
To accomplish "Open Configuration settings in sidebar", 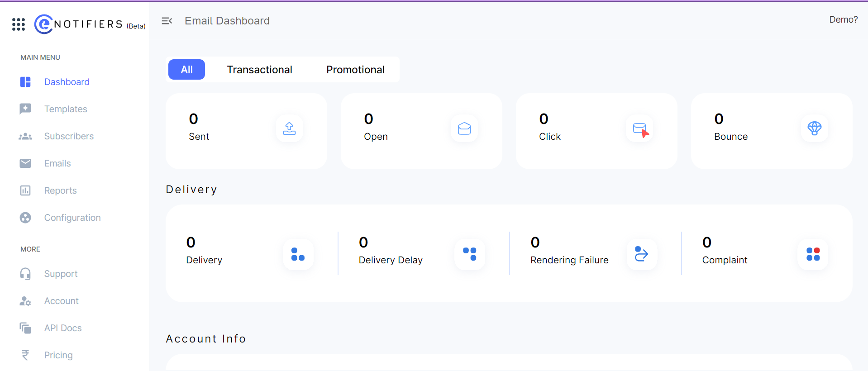I will [x=72, y=218].
